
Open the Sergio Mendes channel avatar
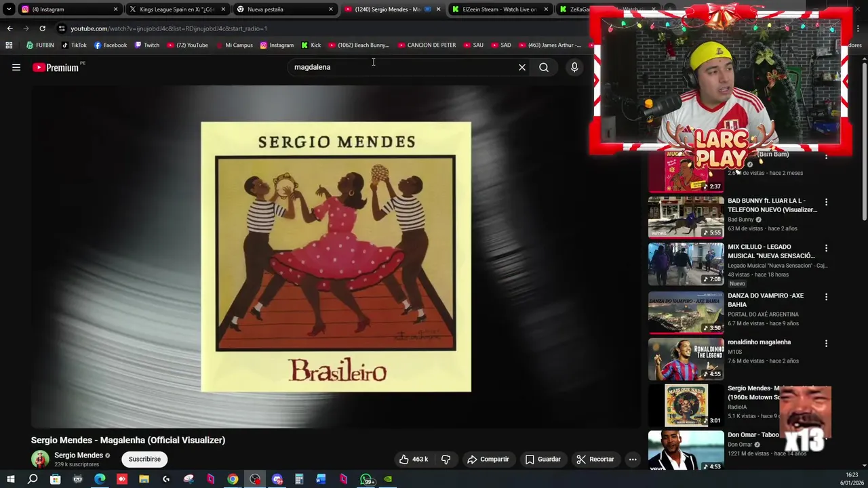pos(40,459)
